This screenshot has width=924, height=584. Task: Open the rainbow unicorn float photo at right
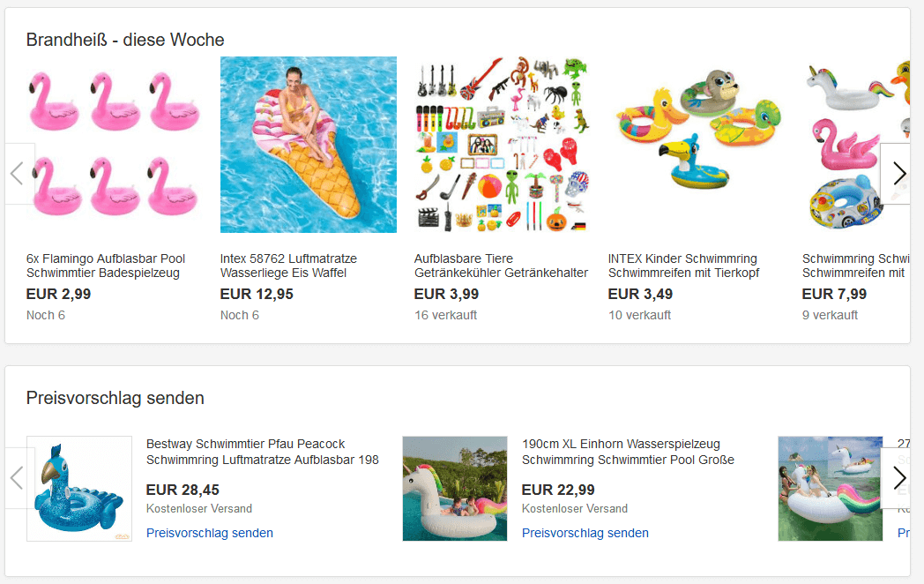830,489
